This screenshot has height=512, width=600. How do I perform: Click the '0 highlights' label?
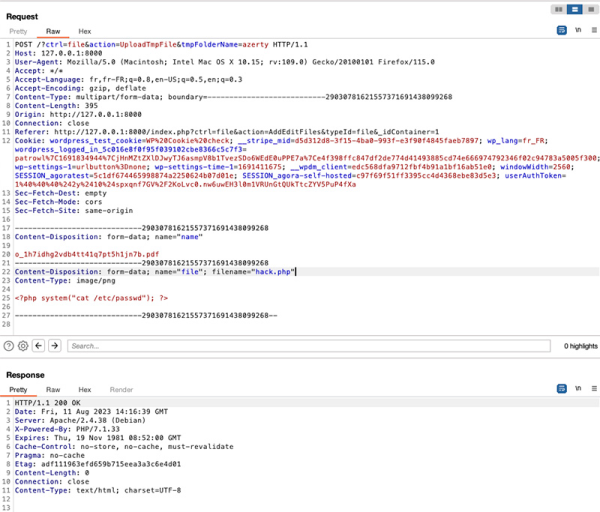click(x=580, y=346)
